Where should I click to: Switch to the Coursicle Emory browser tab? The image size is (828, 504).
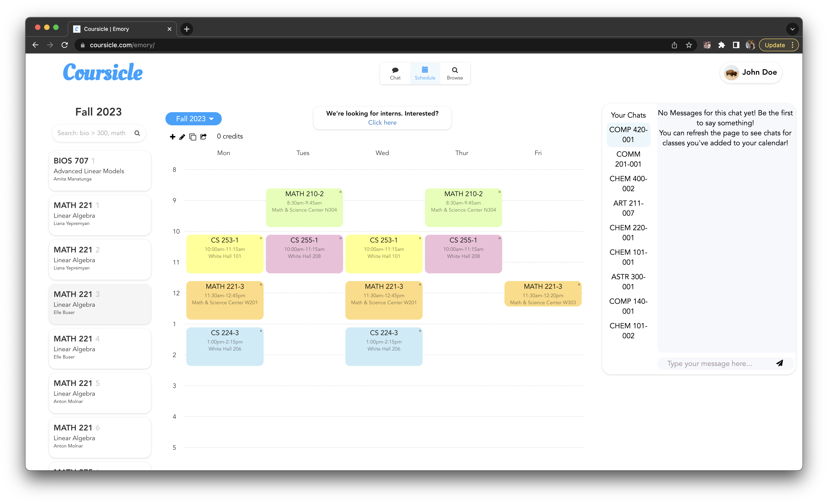click(106, 29)
